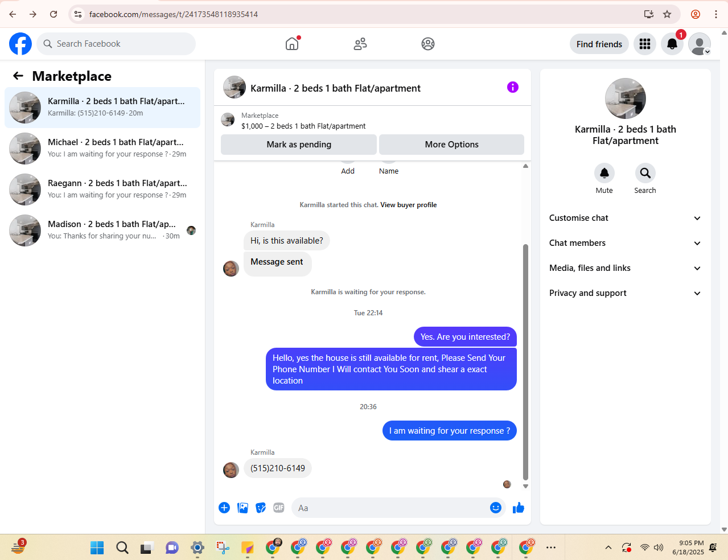The image size is (728, 560).
Task: Open the Karmilla conversation
Action: [x=102, y=108]
